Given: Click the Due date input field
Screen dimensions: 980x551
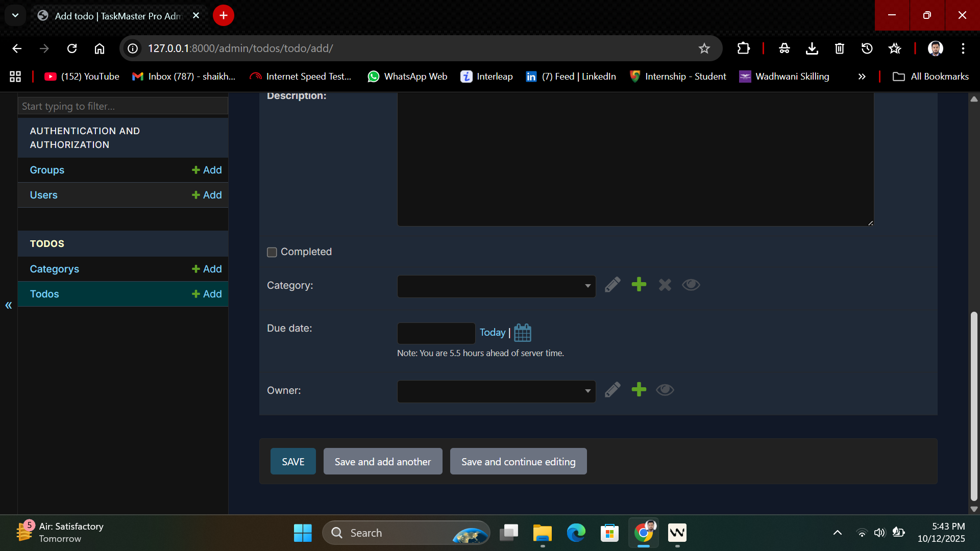Looking at the screenshot, I should (x=436, y=333).
